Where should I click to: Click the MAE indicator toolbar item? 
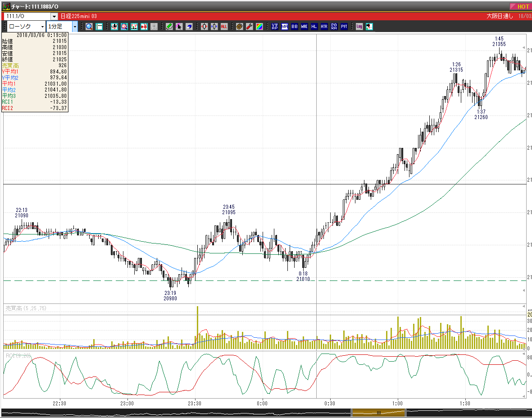click(x=305, y=27)
